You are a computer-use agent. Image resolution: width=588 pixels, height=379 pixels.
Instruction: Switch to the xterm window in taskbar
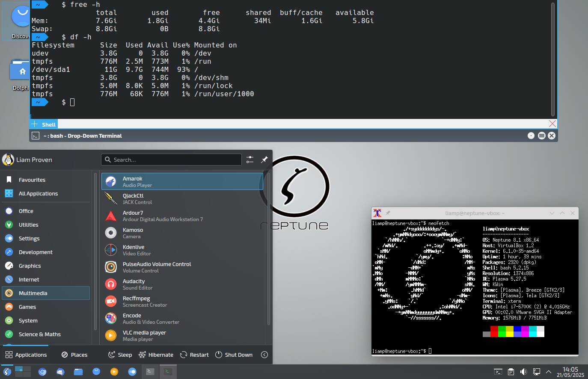point(168,372)
